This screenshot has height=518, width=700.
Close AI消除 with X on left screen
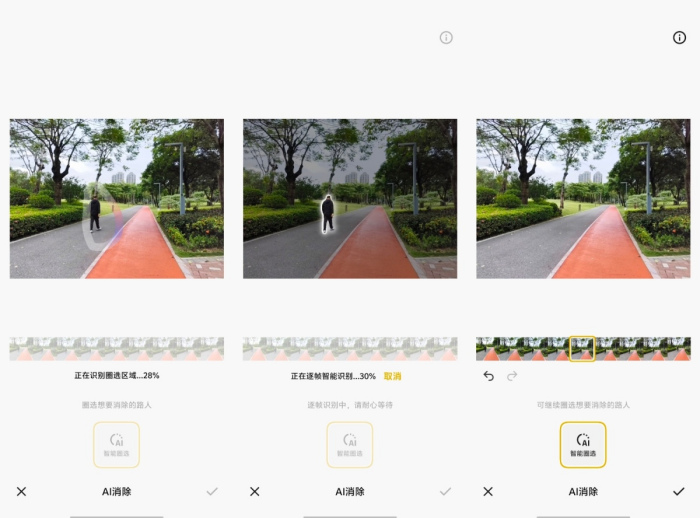click(22, 492)
